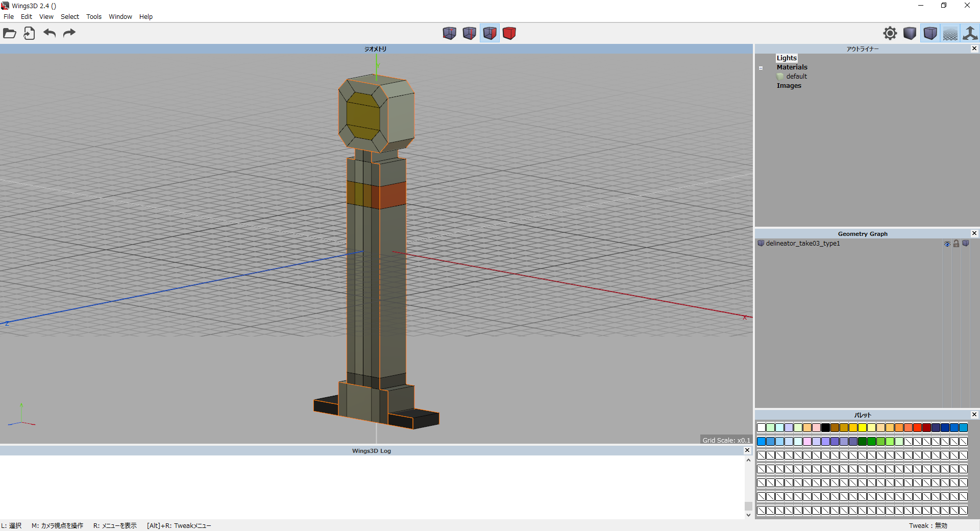
Task: Select the default material entry
Action: click(796, 77)
